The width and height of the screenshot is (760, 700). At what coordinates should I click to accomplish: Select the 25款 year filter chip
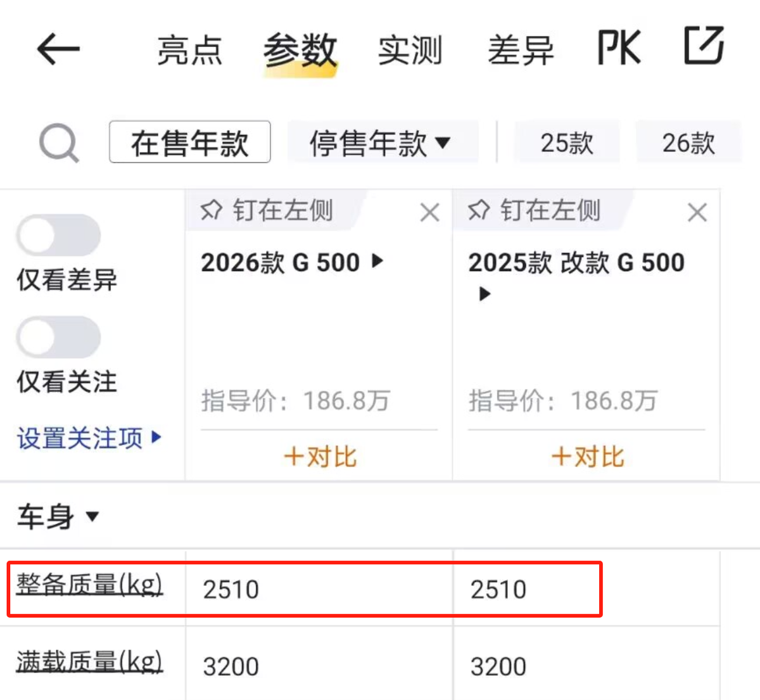tap(567, 143)
